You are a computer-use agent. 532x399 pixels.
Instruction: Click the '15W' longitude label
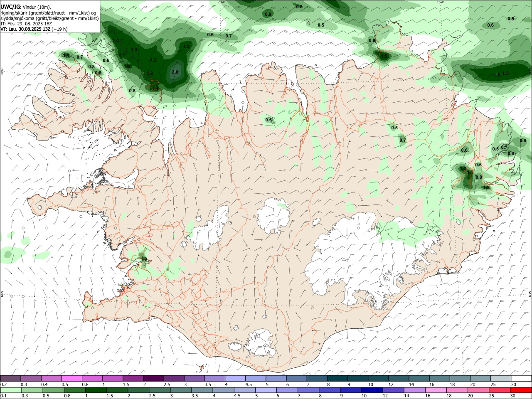point(440,2)
